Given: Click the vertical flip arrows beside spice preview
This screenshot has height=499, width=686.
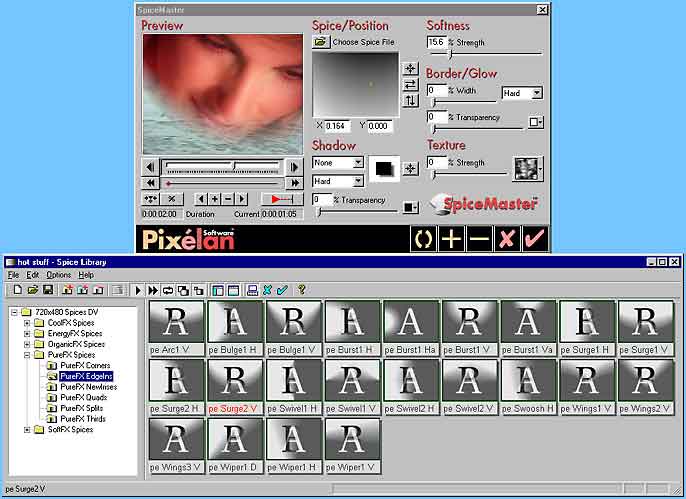Looking at the screenshot, I should point(410,101).
